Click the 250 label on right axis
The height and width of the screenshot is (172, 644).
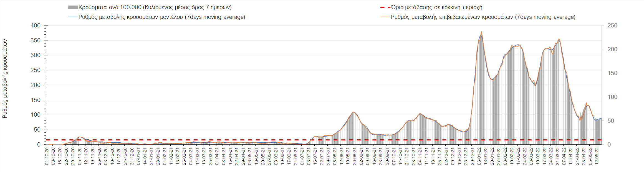(612, 25)
